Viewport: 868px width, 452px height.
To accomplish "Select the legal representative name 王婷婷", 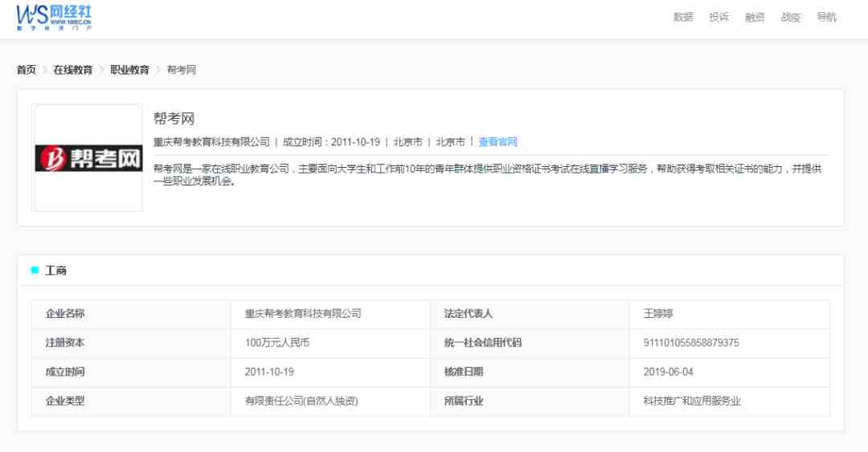I will coord(658,314).
